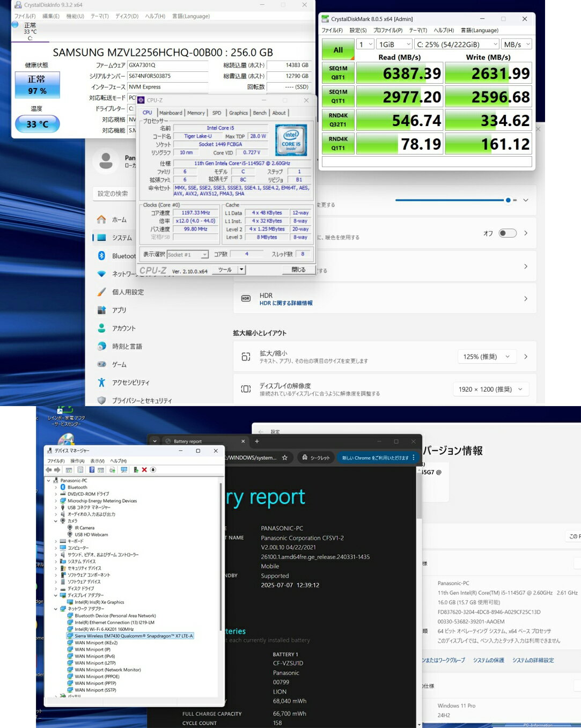Click the red X uninstall device toolbar icon
This screenshot has width=581, height=728.
[x=144, y=470]
